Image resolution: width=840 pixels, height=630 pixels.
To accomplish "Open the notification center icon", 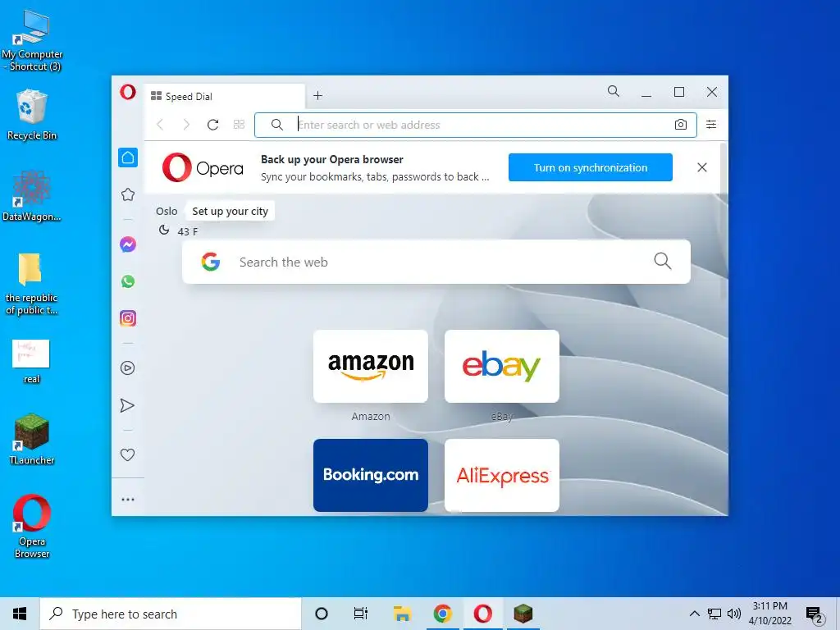I will coord(814,614).
